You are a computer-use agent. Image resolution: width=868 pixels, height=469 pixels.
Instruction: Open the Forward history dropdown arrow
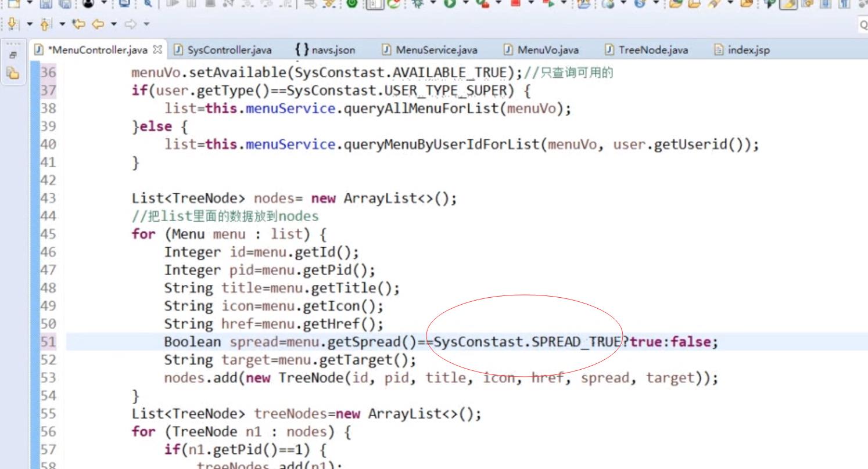(146, 24)
